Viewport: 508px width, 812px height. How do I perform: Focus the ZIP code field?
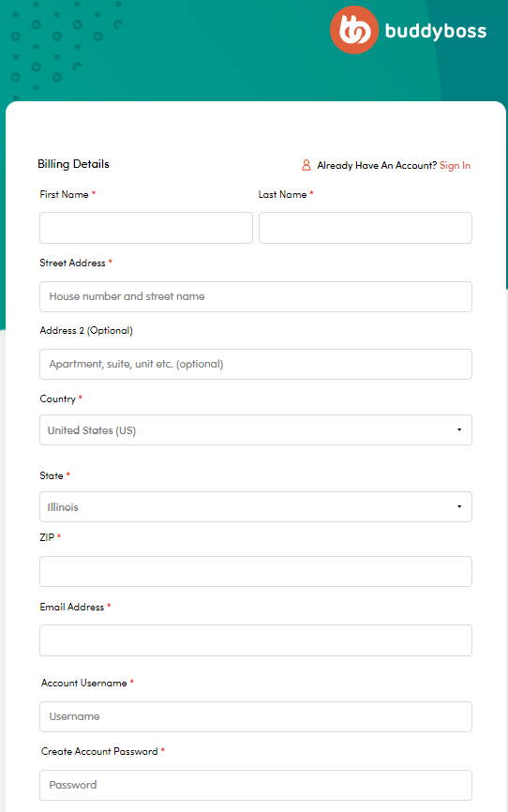pyautogui.click(x=256, y=572)
